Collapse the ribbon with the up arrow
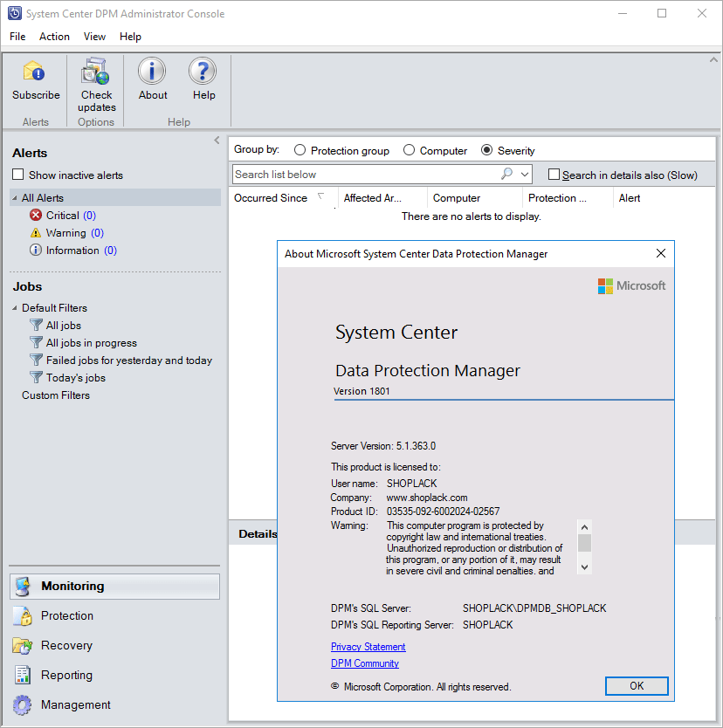723x728 pixels. click(713, 60)
